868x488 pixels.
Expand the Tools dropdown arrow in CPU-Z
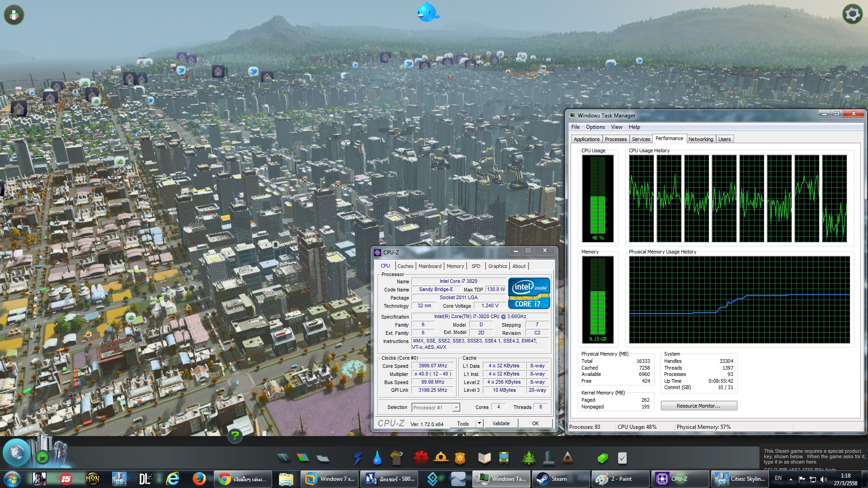[x=479, y=423]
